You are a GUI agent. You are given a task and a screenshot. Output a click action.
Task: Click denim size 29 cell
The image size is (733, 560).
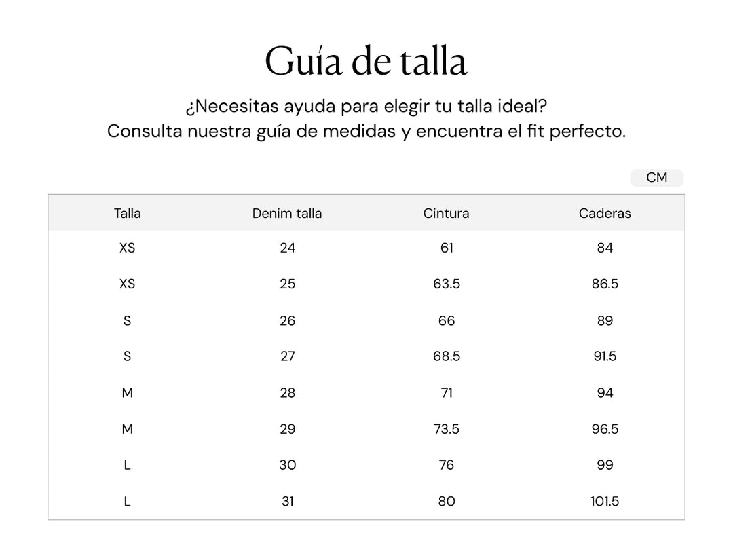point(288,428)
